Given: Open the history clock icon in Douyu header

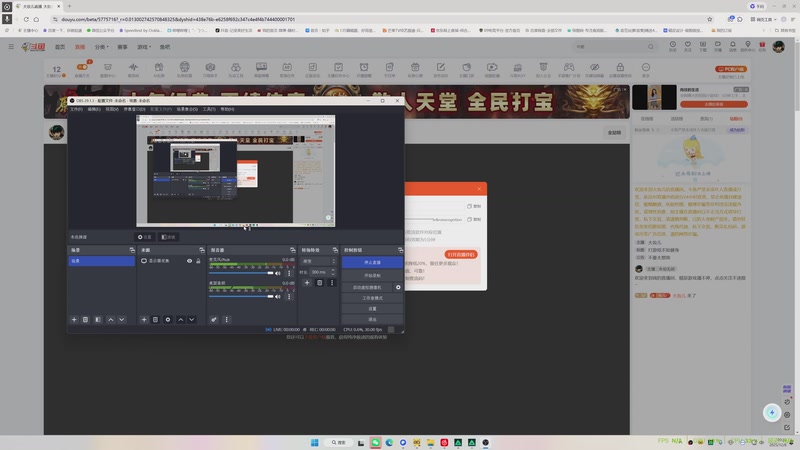Looking at the screenshot, I should [673, 45].
